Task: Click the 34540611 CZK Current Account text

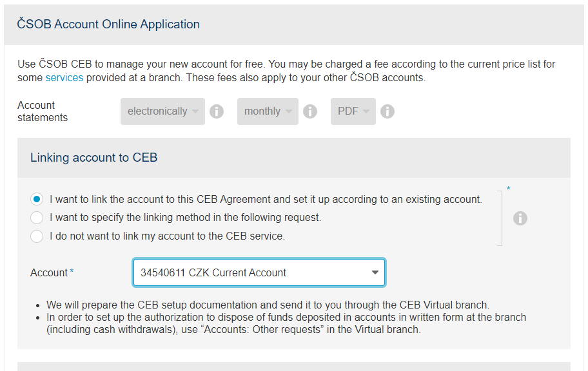Action: (x=213, y=272)
